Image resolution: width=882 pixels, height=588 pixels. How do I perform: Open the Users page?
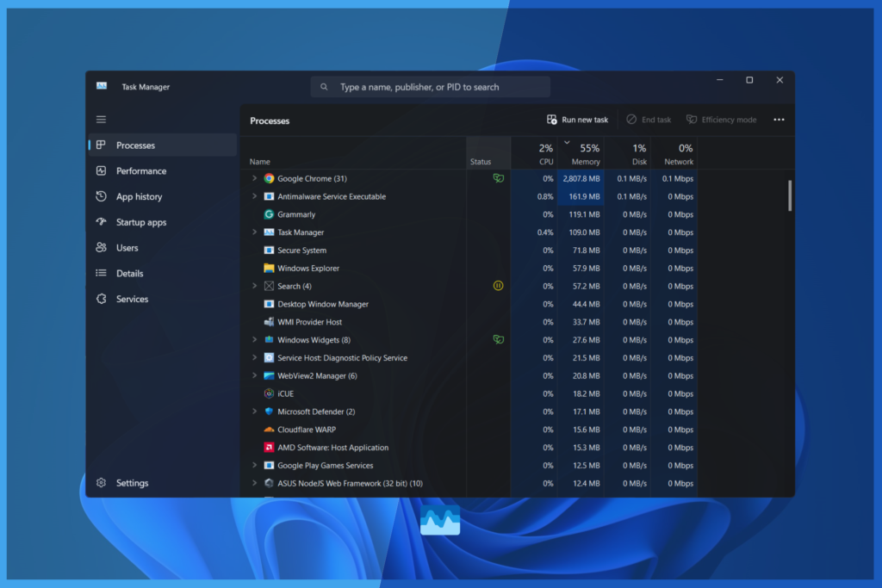[x=163, y=247]
